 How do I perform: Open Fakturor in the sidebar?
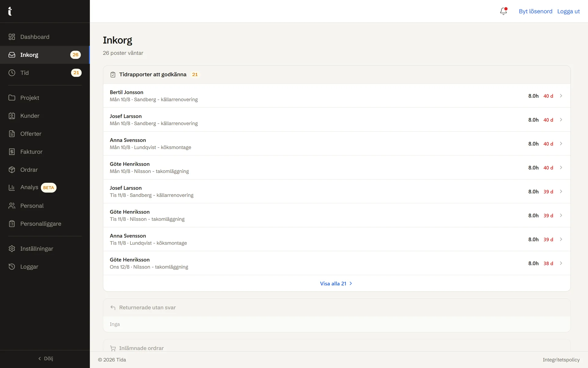coord(45,152)
